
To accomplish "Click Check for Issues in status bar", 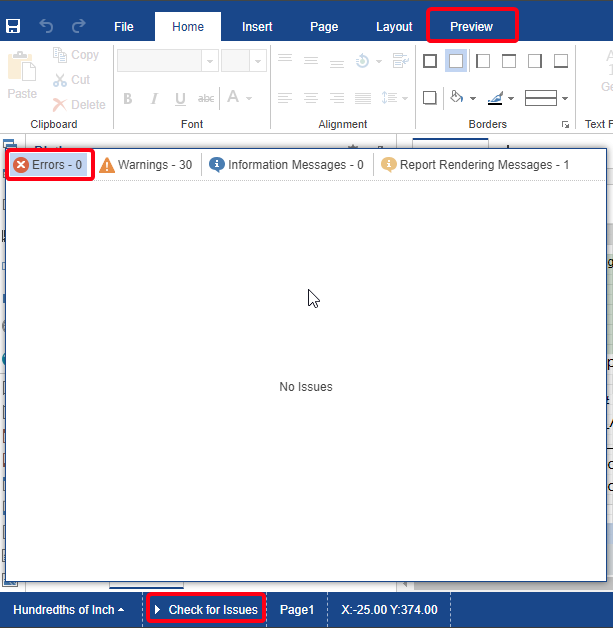I will (x=205, y=609).
